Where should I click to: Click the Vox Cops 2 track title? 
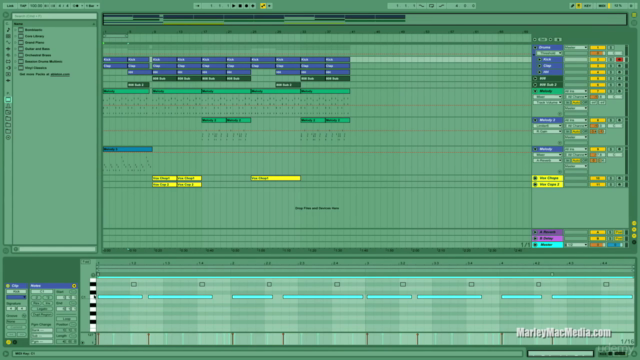(549, 184)
